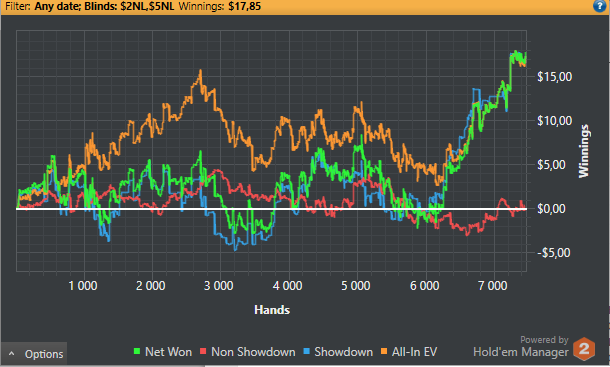Click the $15,00 axis label
The width and height of the screenshot is (610, 367).
tap(555, 77)
